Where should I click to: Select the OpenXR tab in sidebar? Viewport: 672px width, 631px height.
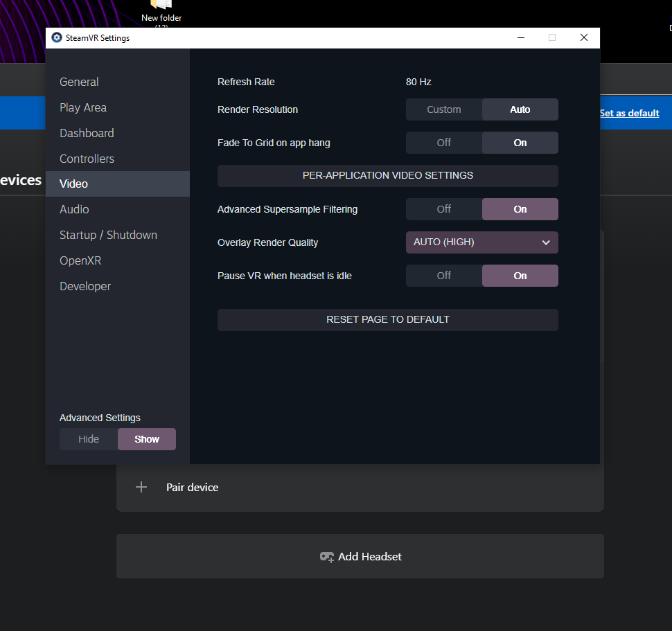point(80,260)
